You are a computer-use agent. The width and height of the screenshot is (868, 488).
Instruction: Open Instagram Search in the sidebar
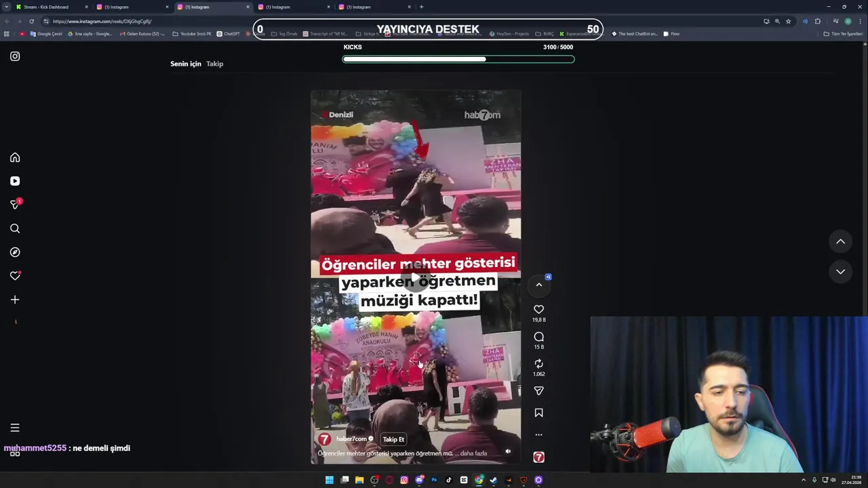click(15, 228)
